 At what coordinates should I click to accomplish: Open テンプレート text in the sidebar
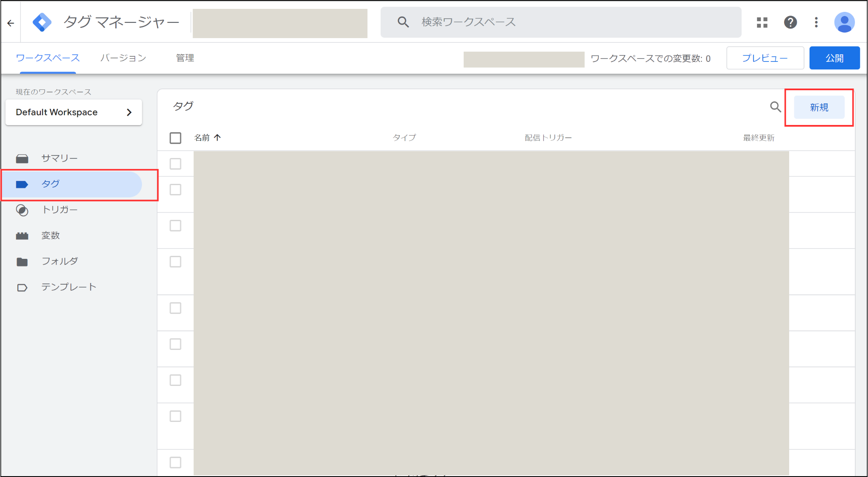(x=69, y=287)
